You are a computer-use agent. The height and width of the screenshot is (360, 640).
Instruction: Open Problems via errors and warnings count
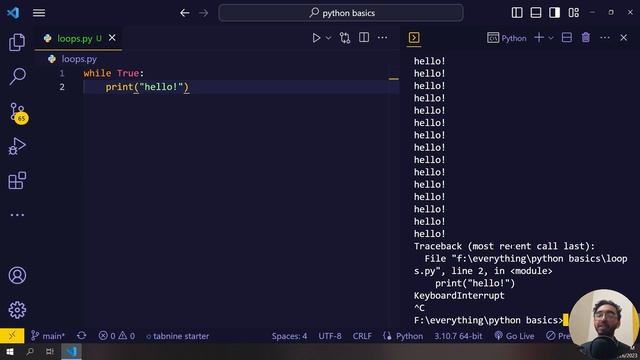click(x=116, y=336)
